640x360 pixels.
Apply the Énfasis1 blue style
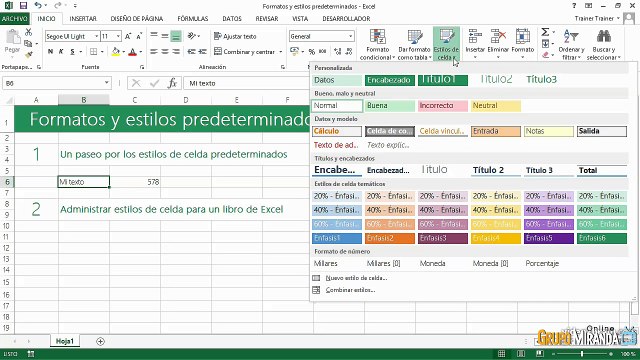pyautogui.click(x=337, y=238)
